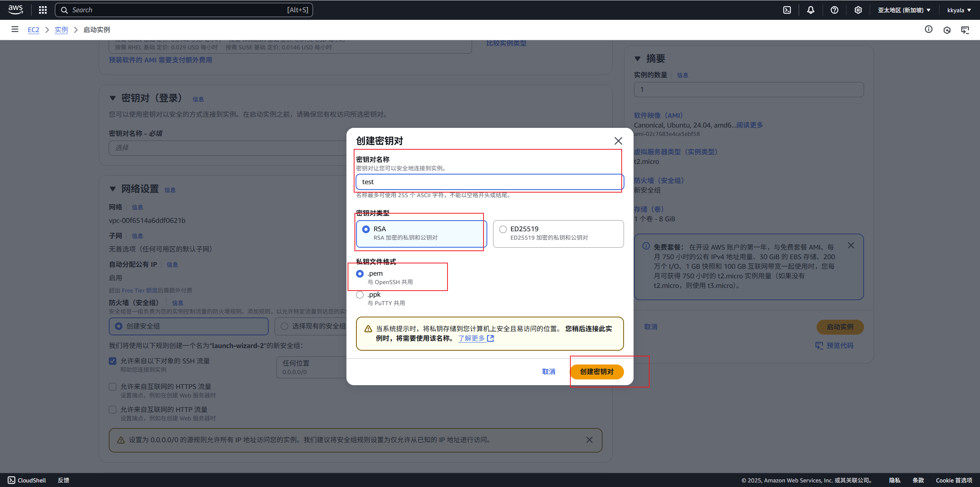Viewport: 980px width, 487px height.
Task: Open 信息 link next to 实例的数量
Action: 683,75
